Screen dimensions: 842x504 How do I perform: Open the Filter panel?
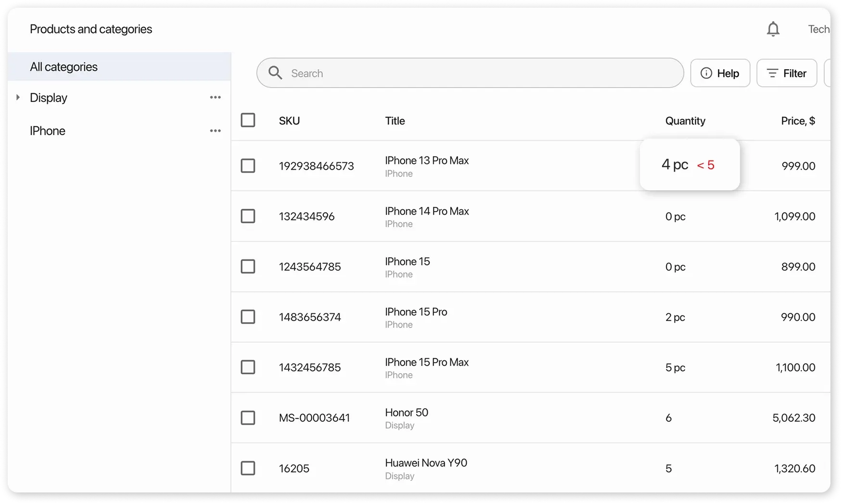point(786,73)
